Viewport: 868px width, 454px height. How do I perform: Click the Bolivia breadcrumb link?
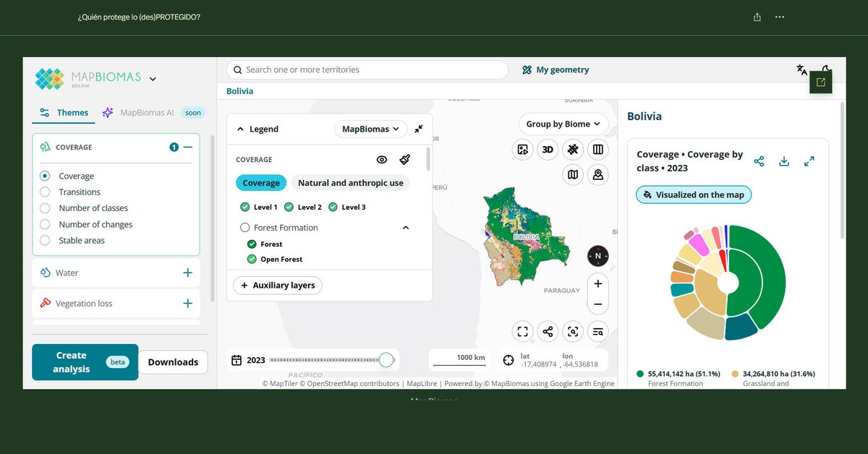click(239, 91)
